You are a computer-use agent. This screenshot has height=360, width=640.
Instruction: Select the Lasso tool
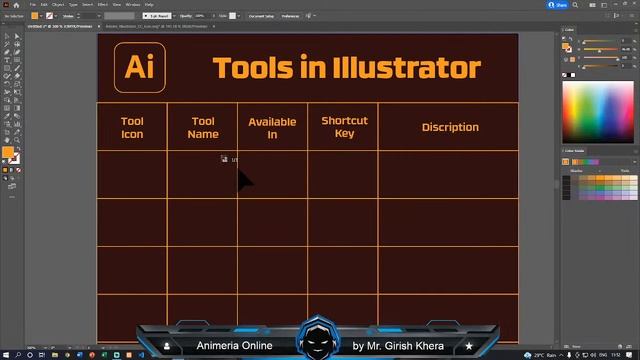click(x=17, y=44)
